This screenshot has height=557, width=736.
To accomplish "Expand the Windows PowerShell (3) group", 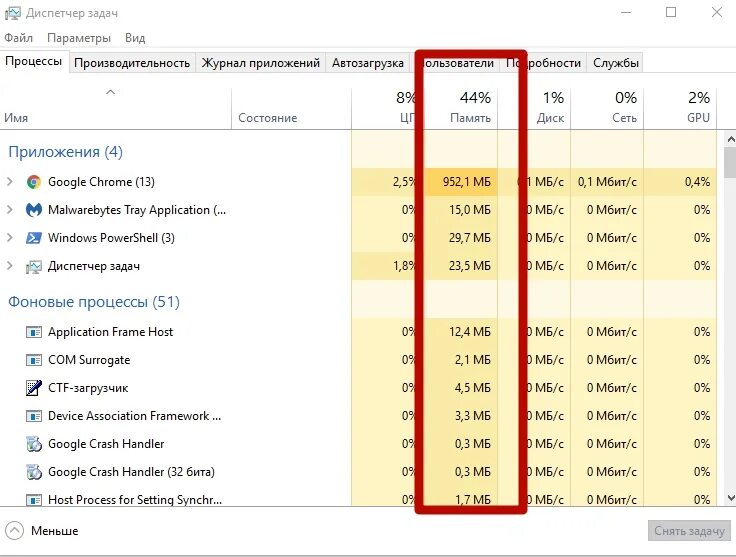I will [10, 238].
